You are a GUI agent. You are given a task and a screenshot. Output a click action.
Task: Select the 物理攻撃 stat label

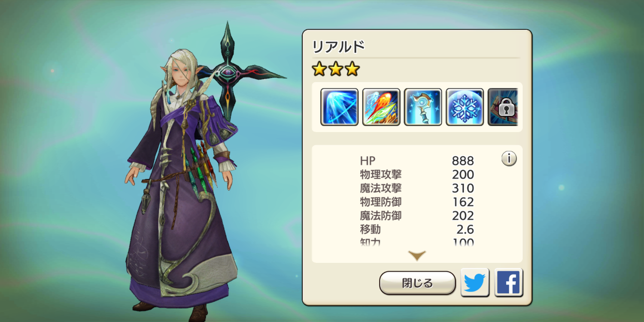tap(381, 175)
